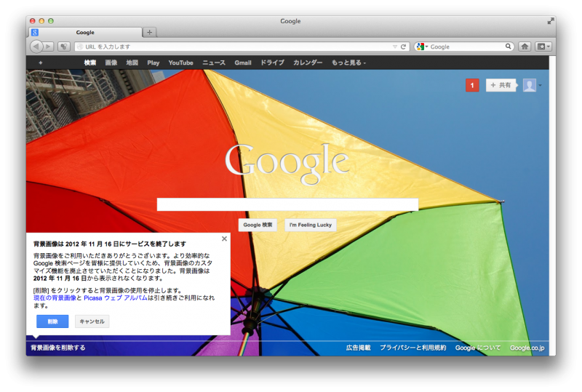
Task: Click the Google logo
Action: tap(287, 164)
